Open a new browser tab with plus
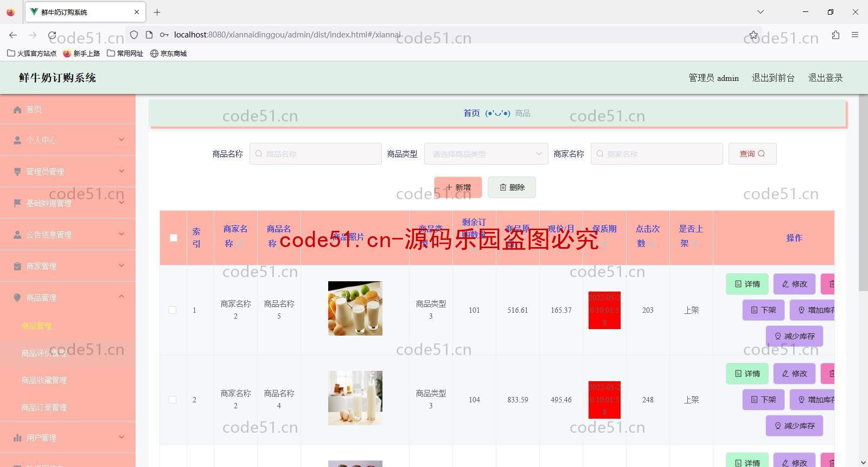 click(x=157, y=12)
